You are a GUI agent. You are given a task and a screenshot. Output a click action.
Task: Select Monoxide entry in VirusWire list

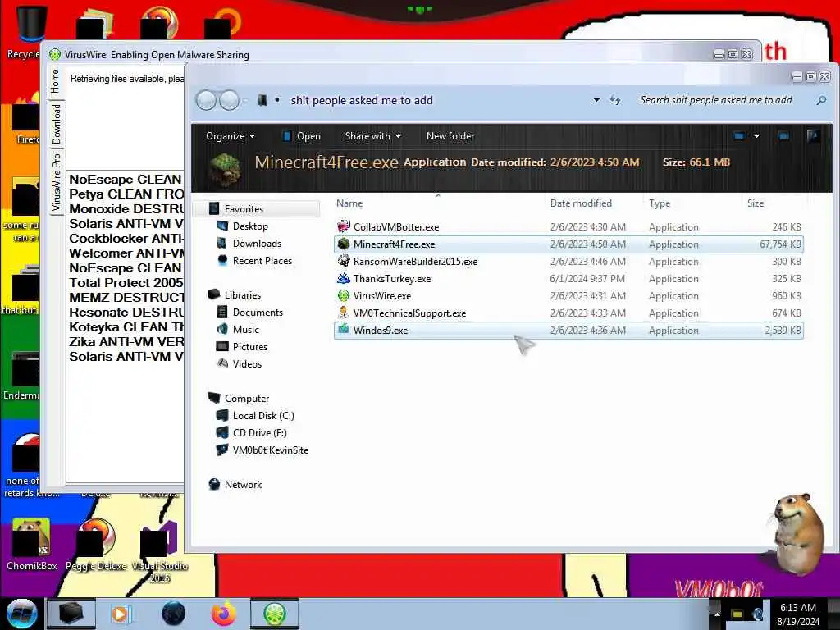(x=126, y=209)
